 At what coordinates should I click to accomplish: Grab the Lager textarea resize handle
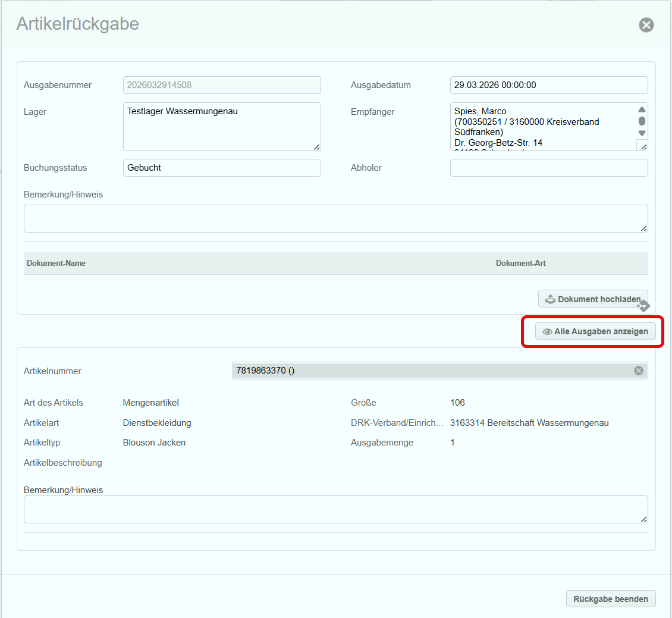click(316, 146)
